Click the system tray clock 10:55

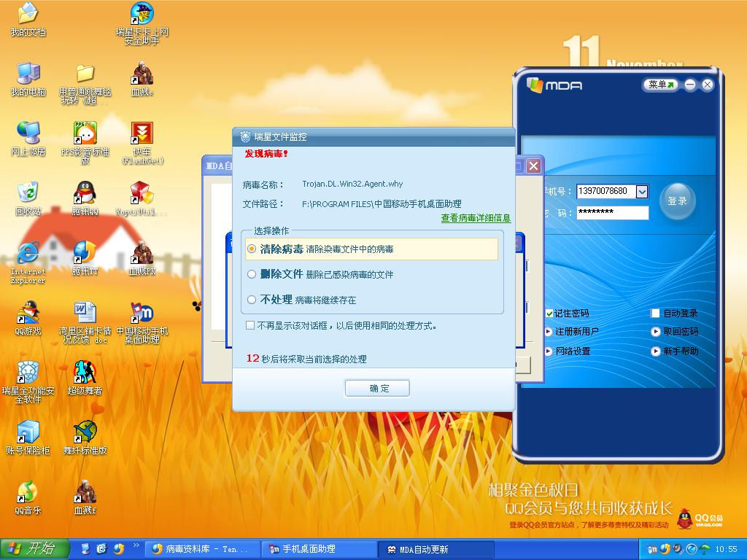726,549
